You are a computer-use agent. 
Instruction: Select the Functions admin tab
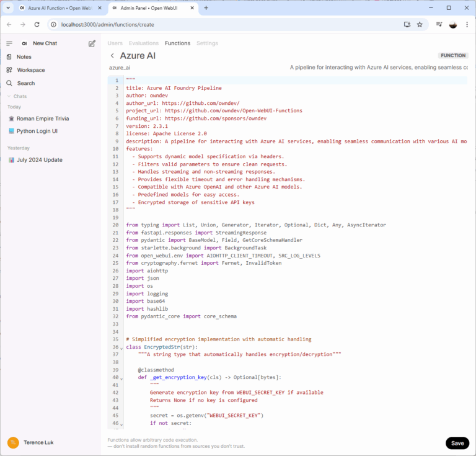point(178,43)
